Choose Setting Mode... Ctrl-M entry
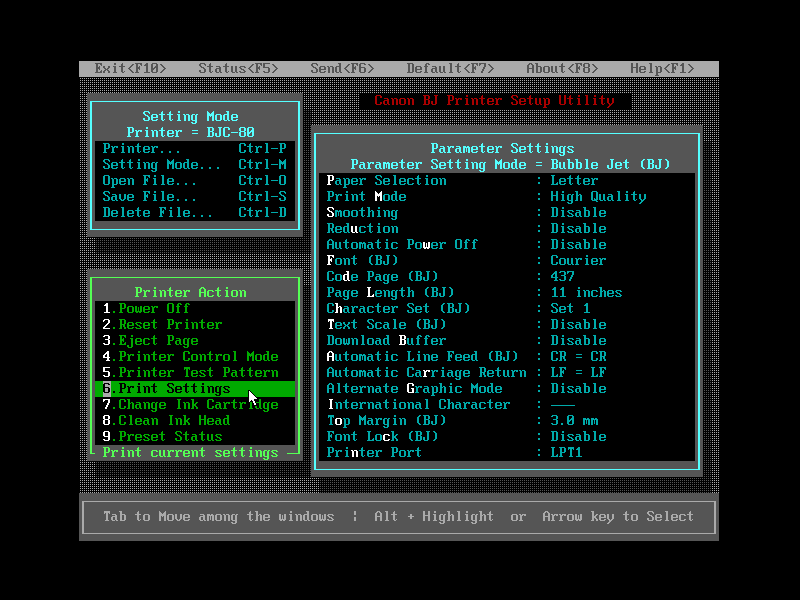 [195, 164]
